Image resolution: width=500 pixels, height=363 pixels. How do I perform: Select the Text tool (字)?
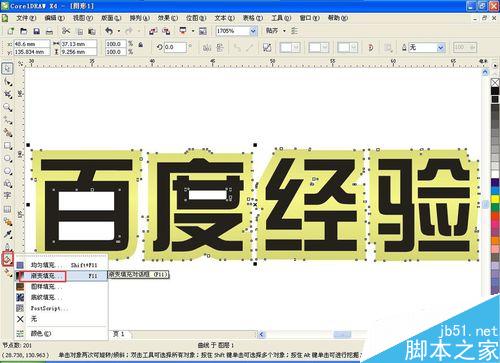pyautogui.click(x=7, y=195)
